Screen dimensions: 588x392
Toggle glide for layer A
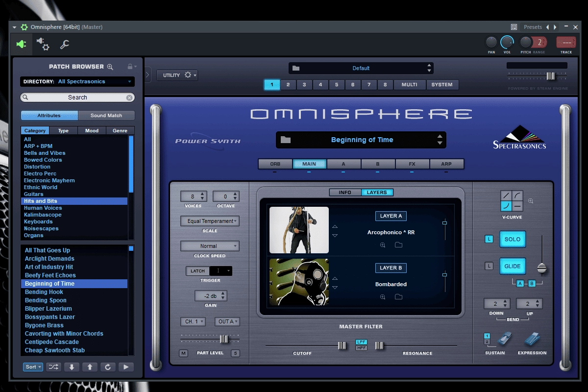(x=520, y=283)
